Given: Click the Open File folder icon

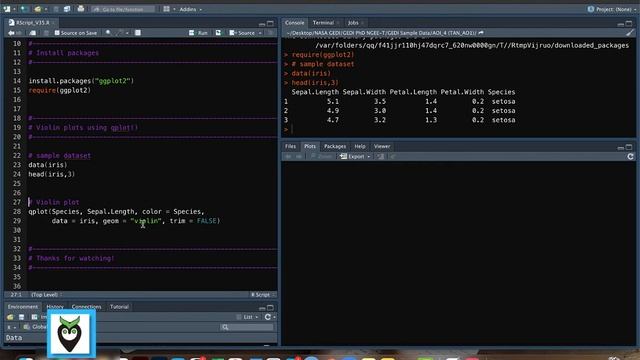Looking at the screenshot, I should click(x=38, y=9).
